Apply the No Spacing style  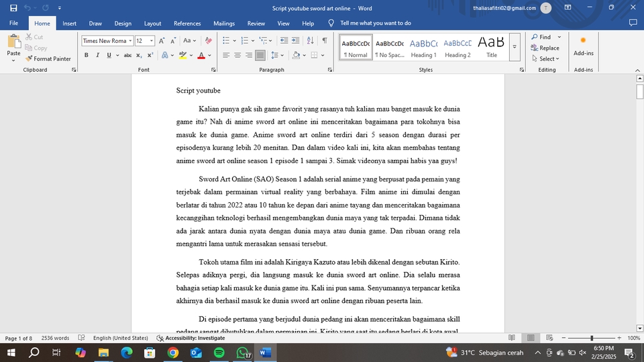[390, 47]
